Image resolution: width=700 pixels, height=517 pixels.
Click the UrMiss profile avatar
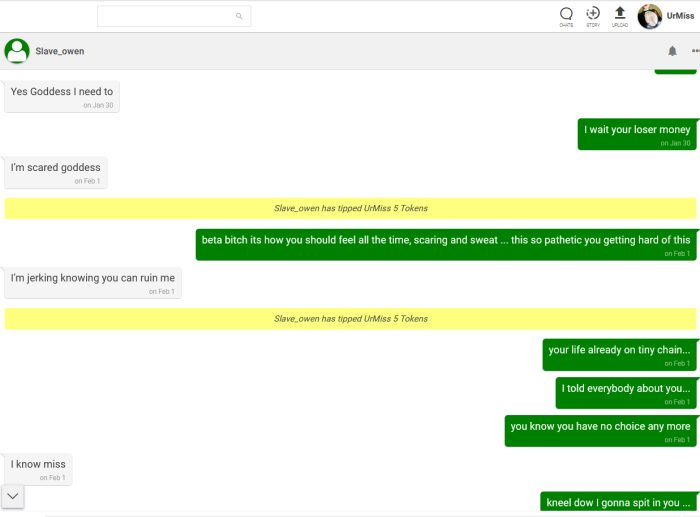[650, 16]
